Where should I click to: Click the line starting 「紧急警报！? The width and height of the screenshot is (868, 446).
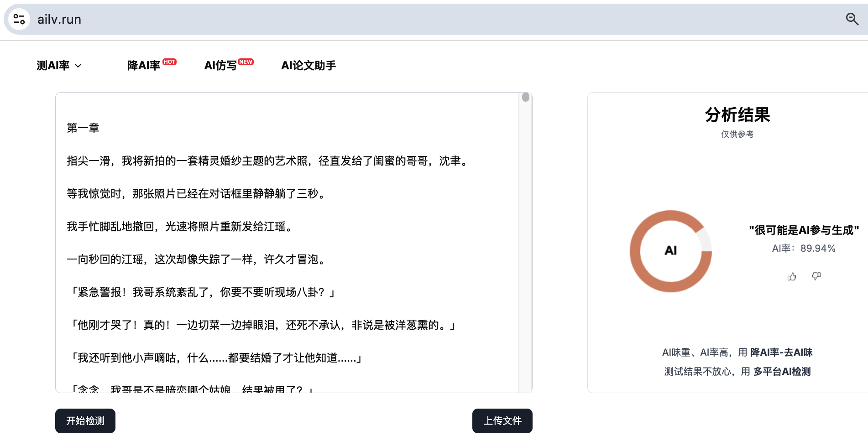pyautogui.click(x=203, y=292)
